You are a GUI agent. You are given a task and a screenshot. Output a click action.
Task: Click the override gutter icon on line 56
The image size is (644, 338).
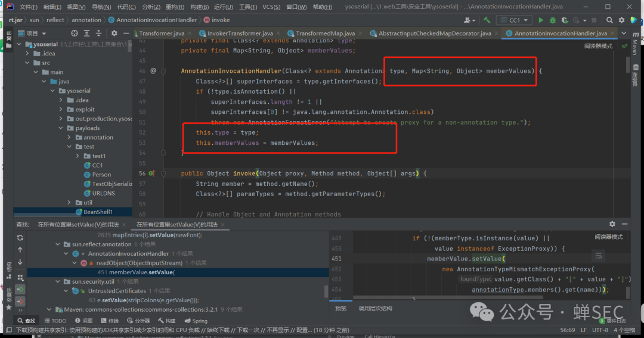coord(151,173)
